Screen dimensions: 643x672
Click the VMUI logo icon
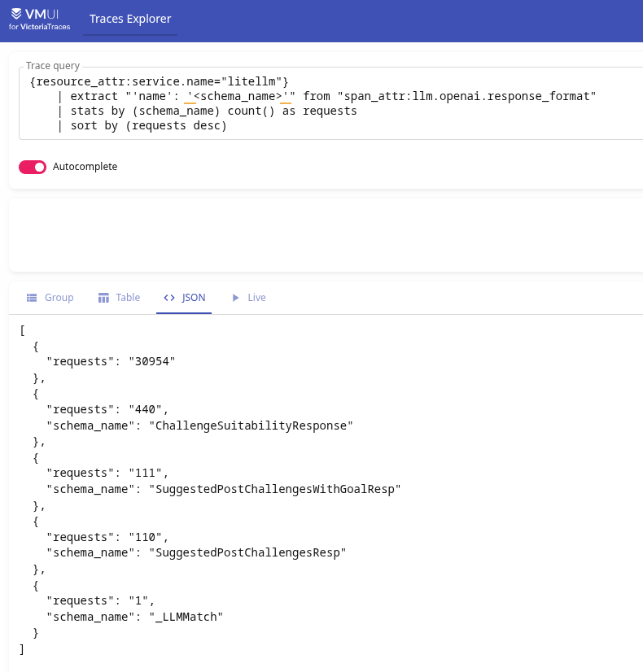(x=16, y=14)
